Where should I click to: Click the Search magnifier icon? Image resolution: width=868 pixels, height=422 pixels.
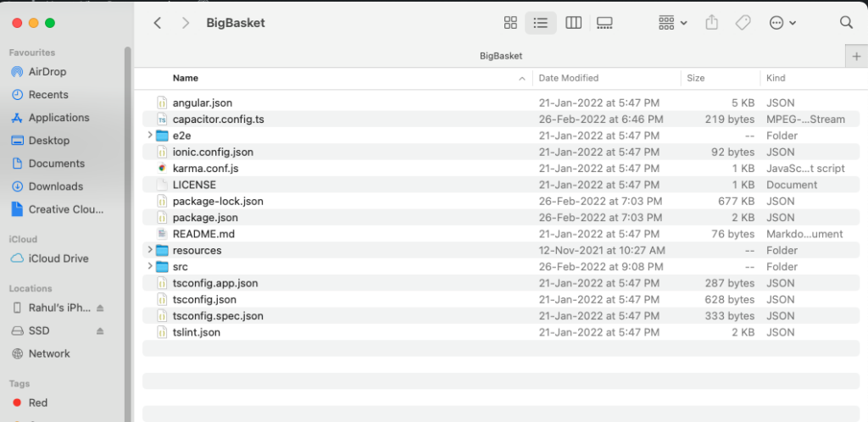(x=846, y=23)
